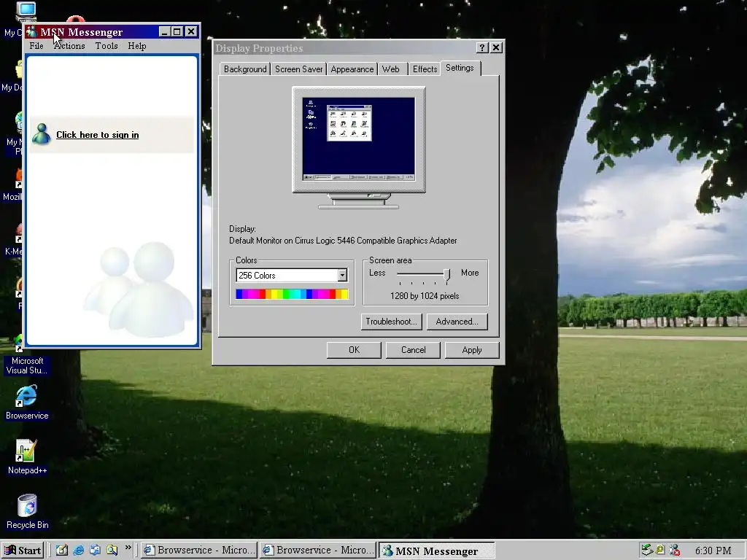747x560 pixels.
Task: Switch to the Background tab
Action: 245,69
